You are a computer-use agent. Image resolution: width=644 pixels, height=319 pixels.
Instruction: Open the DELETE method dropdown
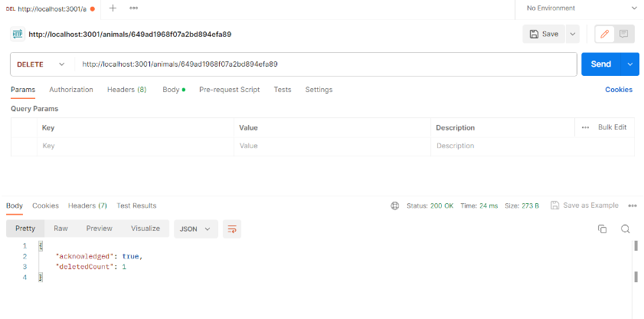coord(41,64)
